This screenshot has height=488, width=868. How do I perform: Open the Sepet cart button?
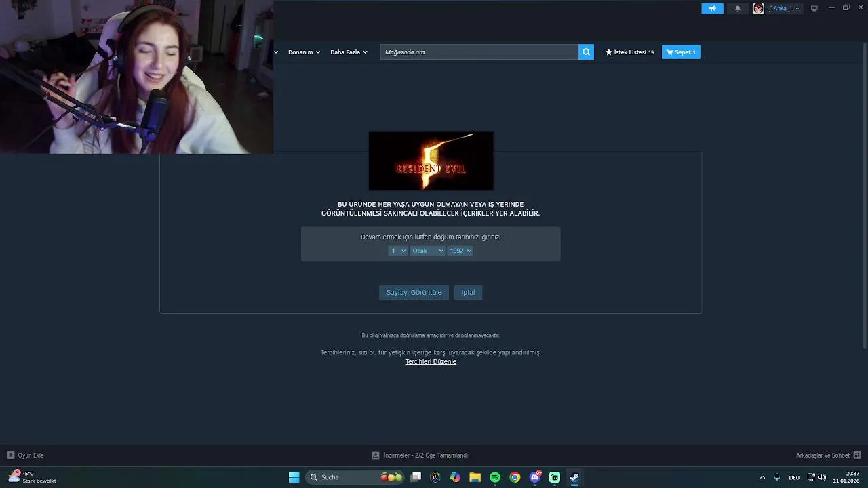click(681, 52)
